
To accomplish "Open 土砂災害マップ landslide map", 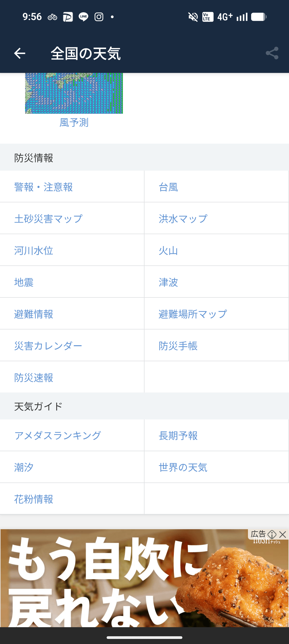I will (x=48, y=219).
